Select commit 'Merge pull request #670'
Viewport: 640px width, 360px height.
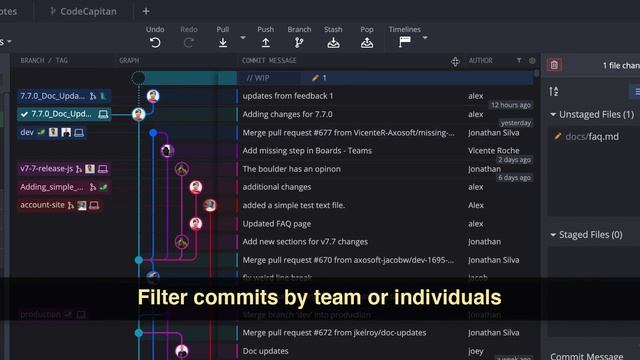coord(348,260)
